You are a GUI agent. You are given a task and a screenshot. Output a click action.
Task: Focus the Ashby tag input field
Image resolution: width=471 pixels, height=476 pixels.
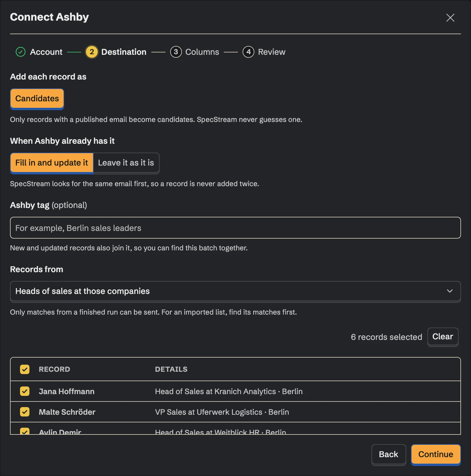235,228
